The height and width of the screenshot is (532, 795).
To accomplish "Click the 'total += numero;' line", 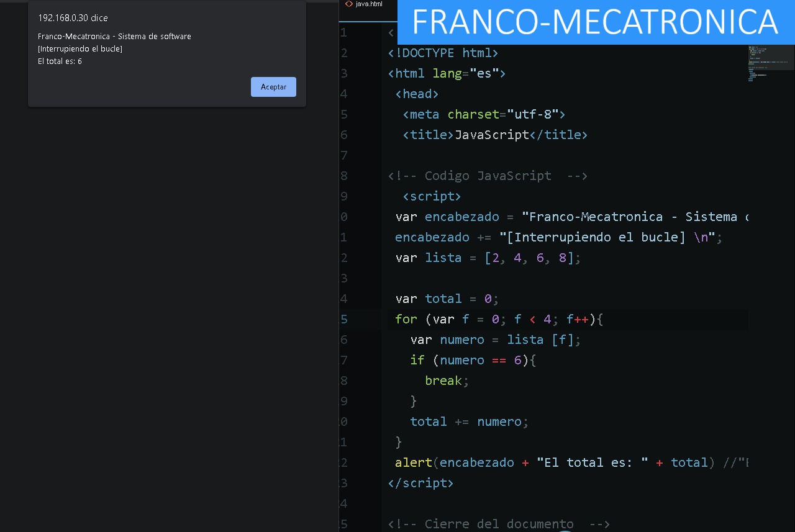I will (x=469, y=422).
